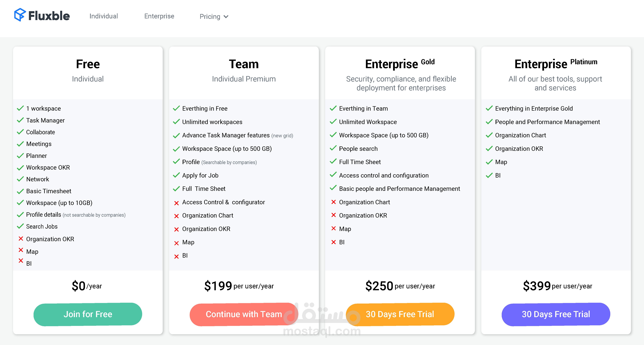
Task: Open the Individual nav menu item
Action: (104, 16)
